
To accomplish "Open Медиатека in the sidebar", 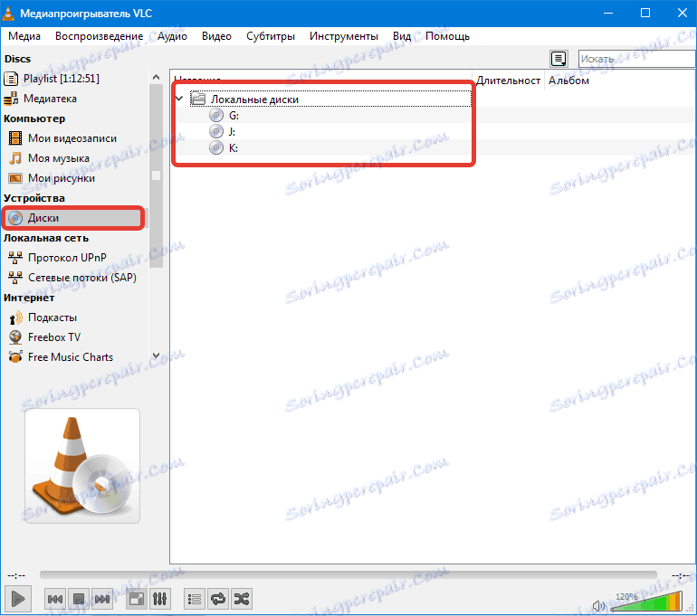I will pyautogui.click(x=50, y=99).
